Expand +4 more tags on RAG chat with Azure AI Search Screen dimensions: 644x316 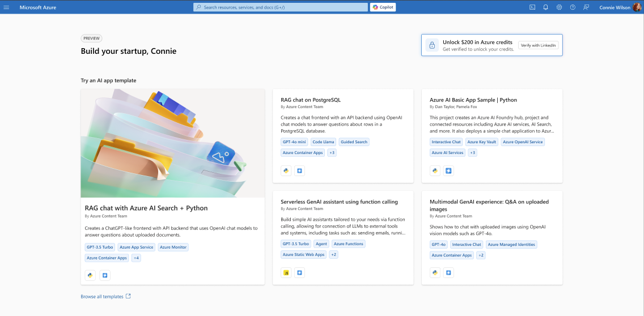(136, 258)
